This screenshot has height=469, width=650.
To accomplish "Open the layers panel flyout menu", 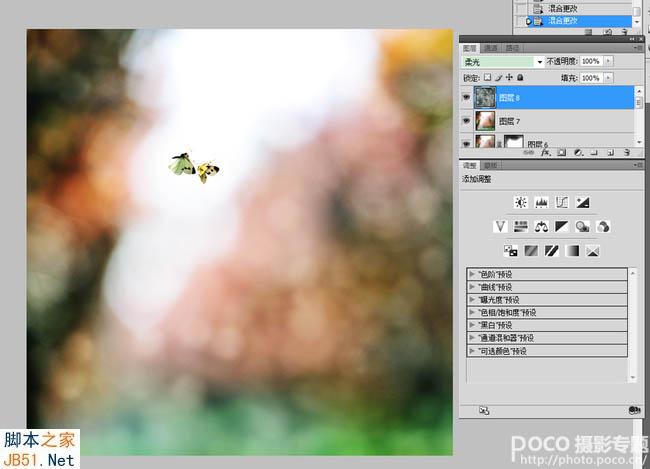I will click(638, 48).
